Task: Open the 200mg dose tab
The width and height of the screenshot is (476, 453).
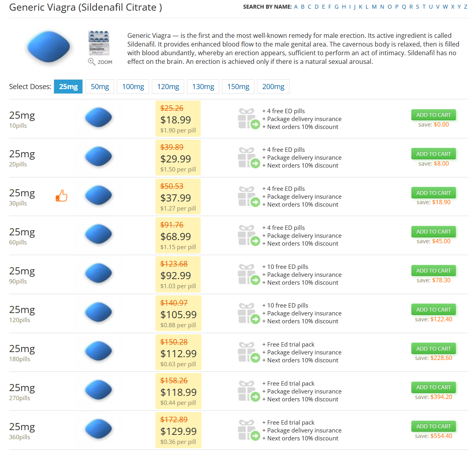Action: (x=273, y=87)
